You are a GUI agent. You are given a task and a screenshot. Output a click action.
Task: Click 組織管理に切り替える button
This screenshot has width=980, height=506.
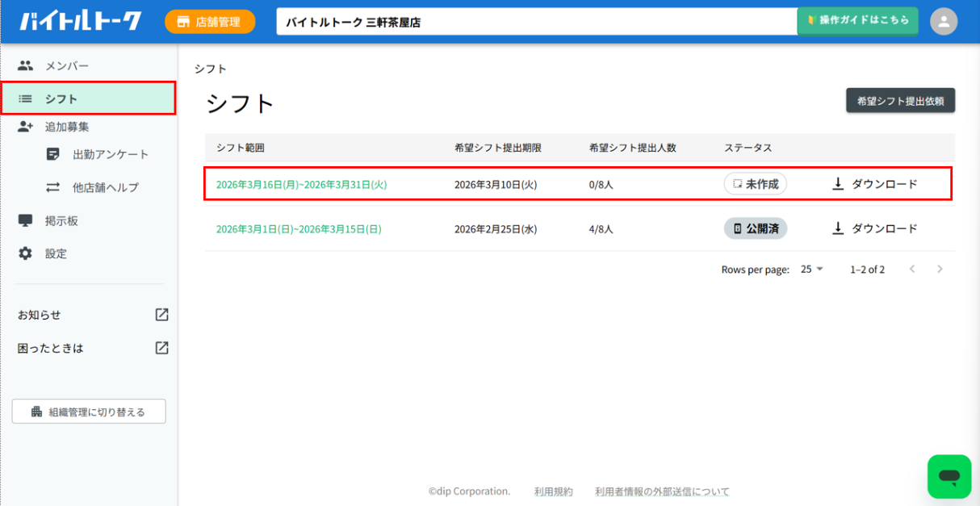pos(89,412)
